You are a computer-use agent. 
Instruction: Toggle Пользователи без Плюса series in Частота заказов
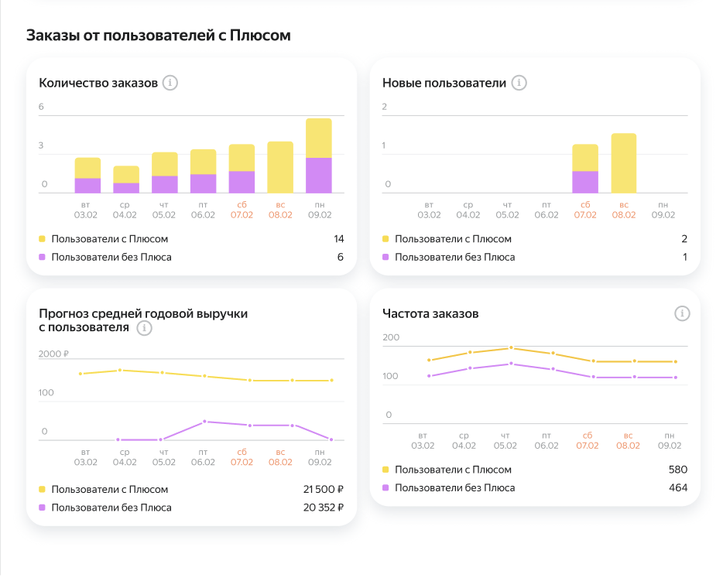(454, 487)
